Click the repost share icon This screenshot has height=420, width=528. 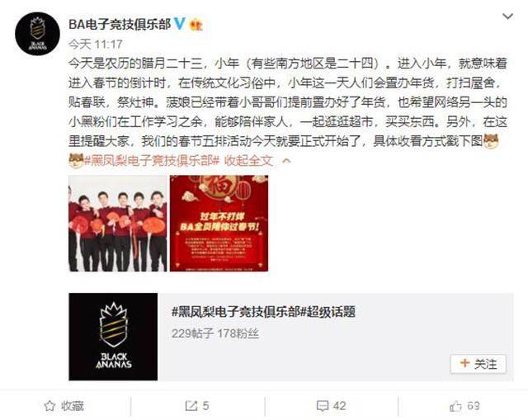click(x=191, y=406)
